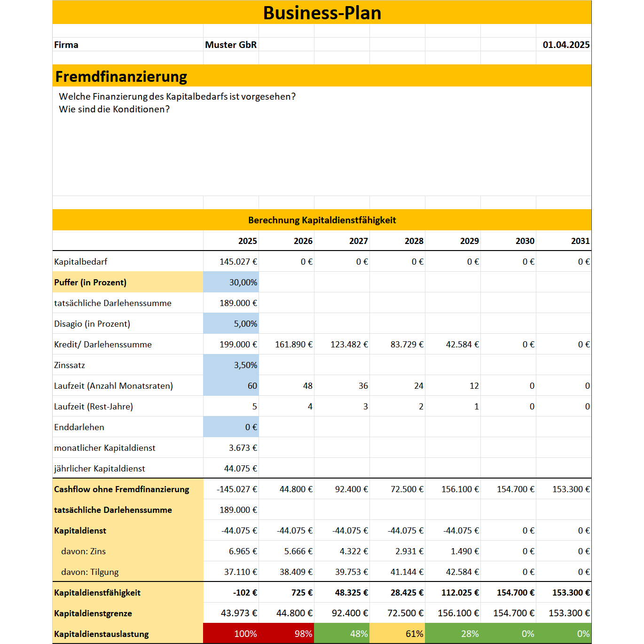
Task: Select the green 0% auslastung cell for 2031
Action: click(x=564, y=633)
